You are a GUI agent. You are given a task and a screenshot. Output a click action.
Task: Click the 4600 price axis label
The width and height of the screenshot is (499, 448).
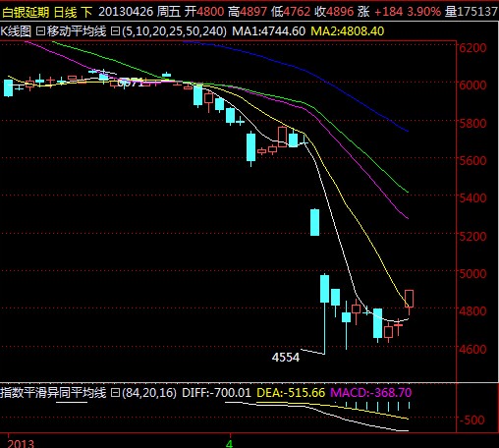472,349
